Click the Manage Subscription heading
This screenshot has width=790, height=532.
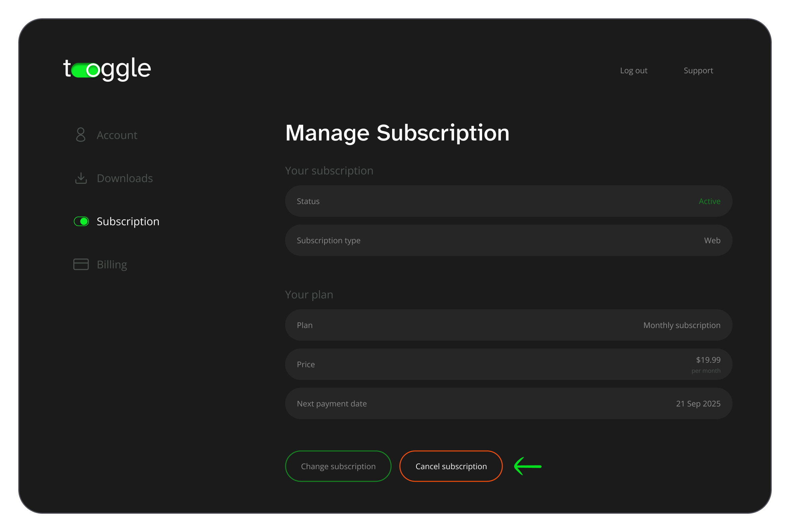click(397, 133)
